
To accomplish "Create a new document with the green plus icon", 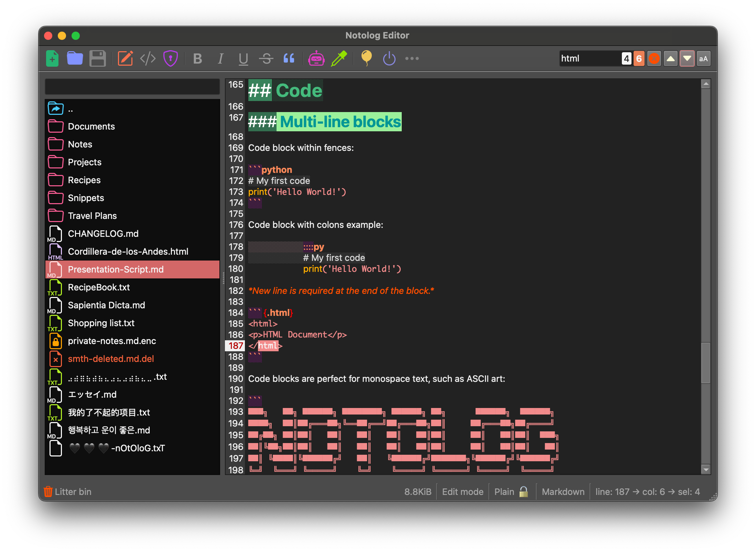I will (52, 58).
